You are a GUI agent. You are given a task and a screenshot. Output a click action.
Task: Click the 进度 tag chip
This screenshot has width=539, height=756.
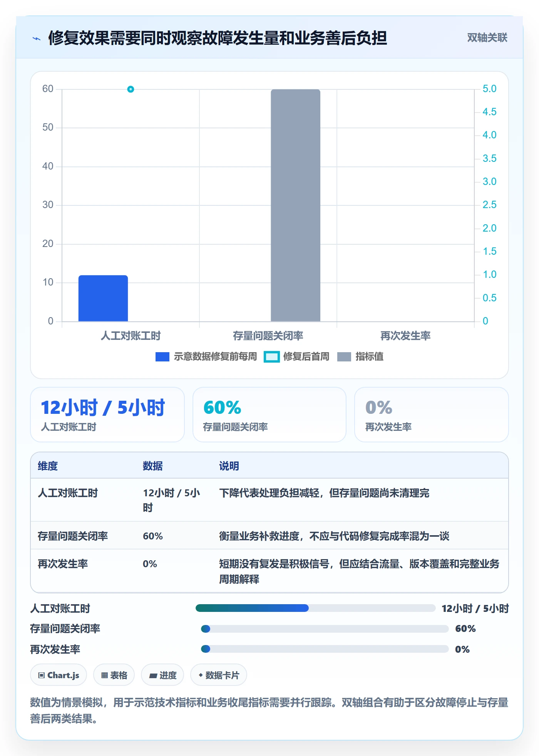pyautogui.click(x=162, y=675)
